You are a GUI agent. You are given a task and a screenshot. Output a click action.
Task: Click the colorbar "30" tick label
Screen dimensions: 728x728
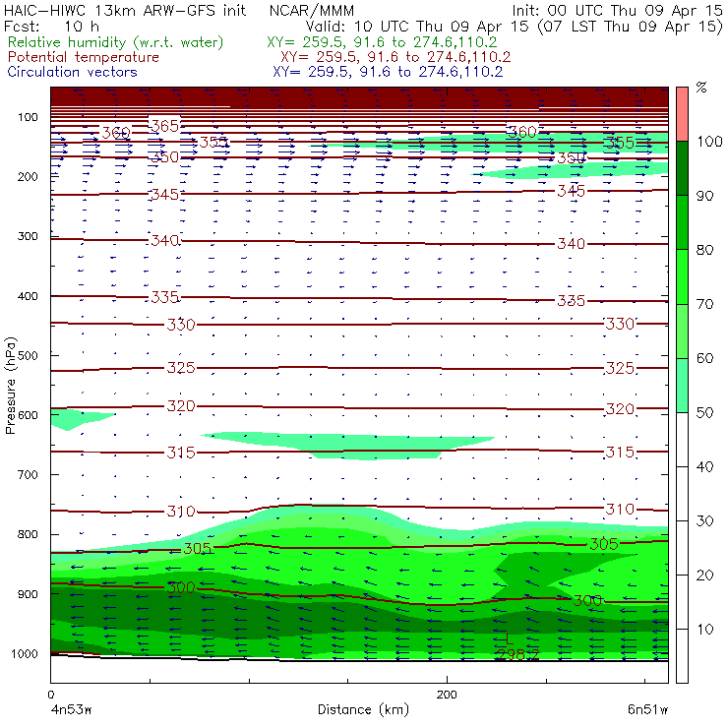point(704,521)
